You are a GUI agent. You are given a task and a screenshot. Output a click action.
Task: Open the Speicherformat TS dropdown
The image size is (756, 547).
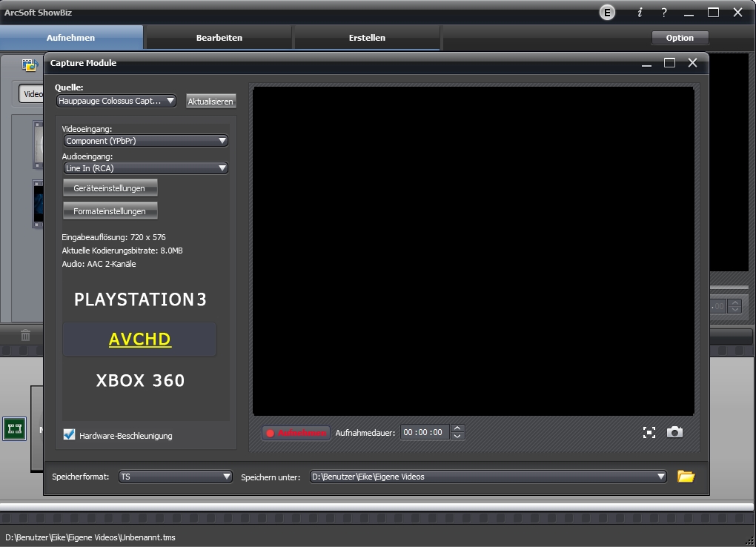(x=176, y=477)
